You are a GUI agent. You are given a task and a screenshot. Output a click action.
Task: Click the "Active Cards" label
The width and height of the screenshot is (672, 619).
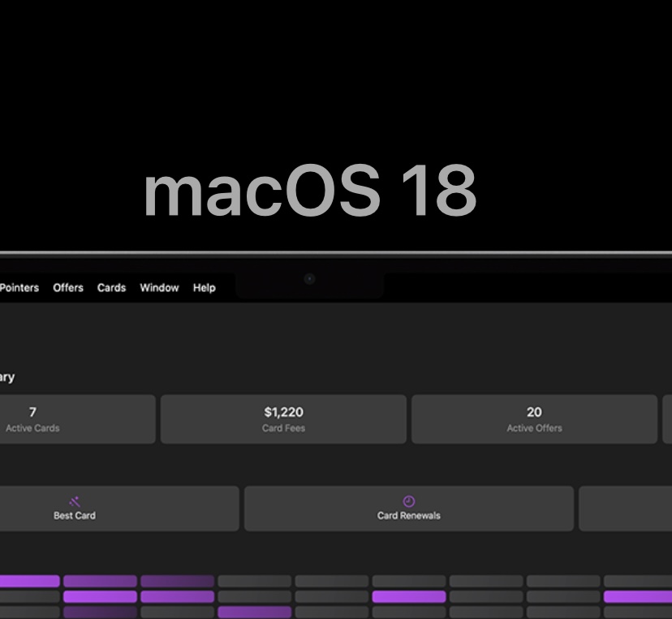coord(32,428)
